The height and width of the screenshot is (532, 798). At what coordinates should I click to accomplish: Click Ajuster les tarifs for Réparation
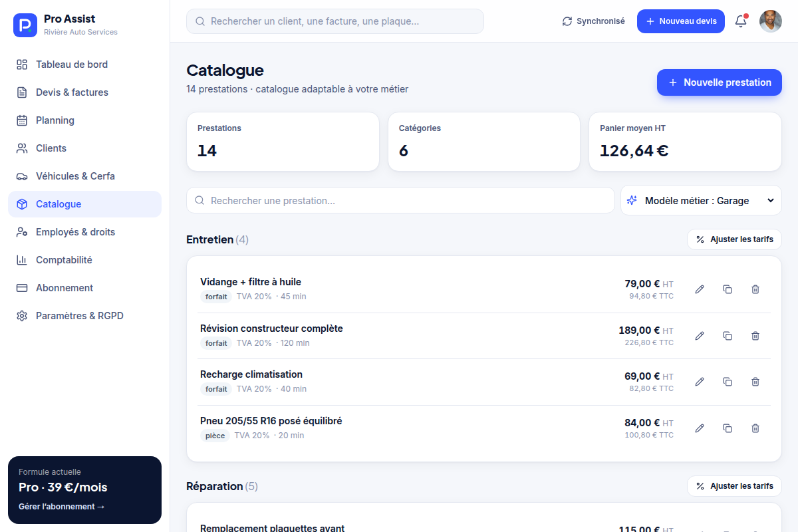pos(734,486)
